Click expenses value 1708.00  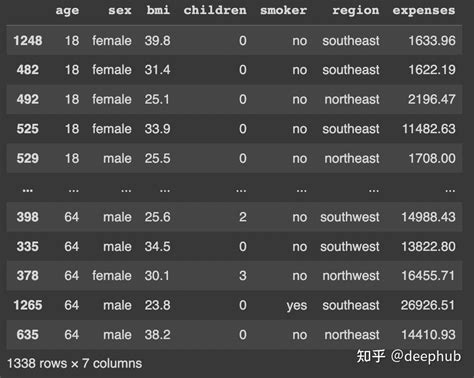pyautogui.click(x=432, y=158)
